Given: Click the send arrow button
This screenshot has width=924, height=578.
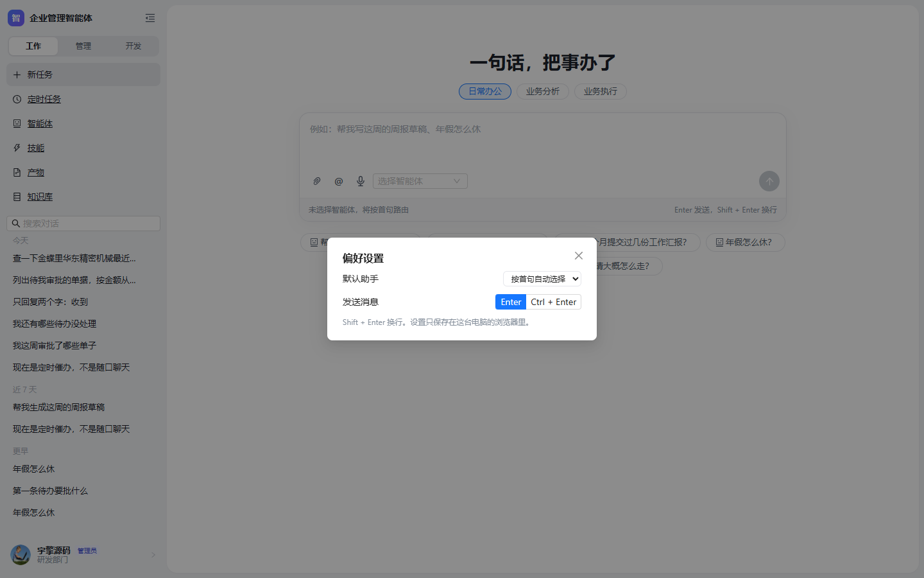Looking at the screenshot, I should 769,181.
